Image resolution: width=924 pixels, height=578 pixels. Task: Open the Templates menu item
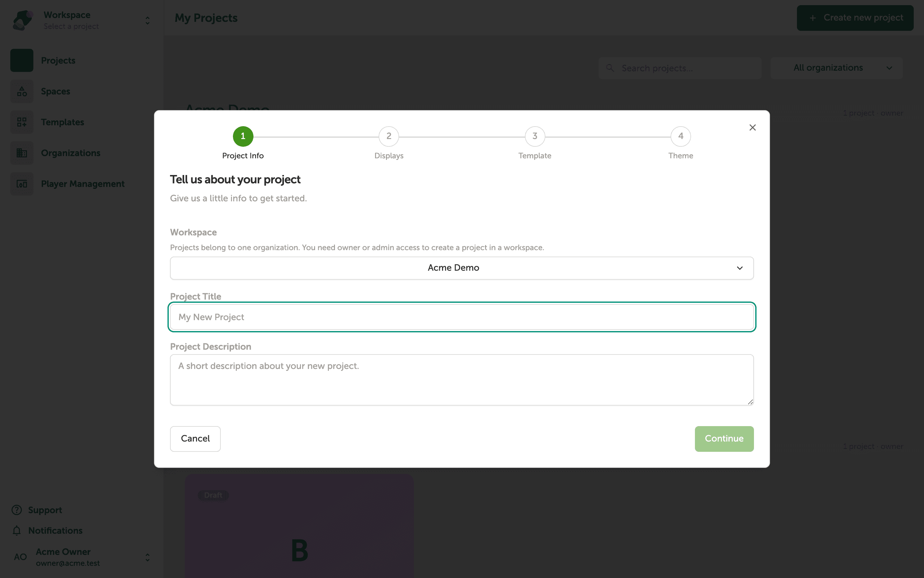click(63, 122)
